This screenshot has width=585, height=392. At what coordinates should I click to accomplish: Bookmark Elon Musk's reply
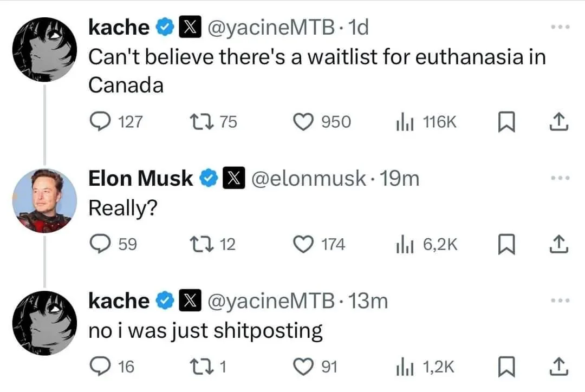pos(505,245)
